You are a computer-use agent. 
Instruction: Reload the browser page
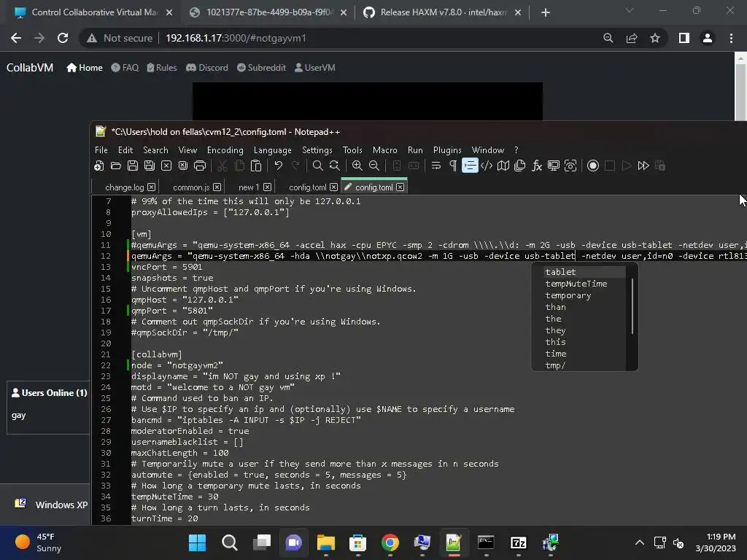pos(63,38)
